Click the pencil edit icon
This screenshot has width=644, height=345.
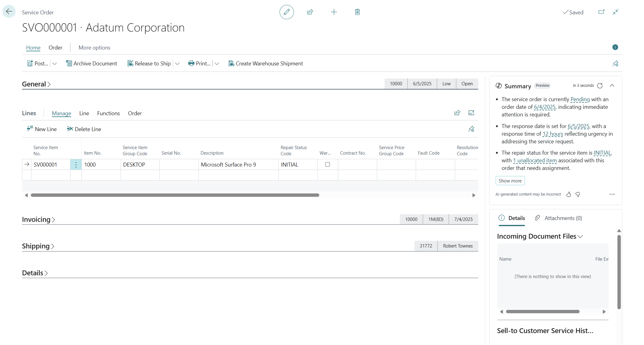287,12
